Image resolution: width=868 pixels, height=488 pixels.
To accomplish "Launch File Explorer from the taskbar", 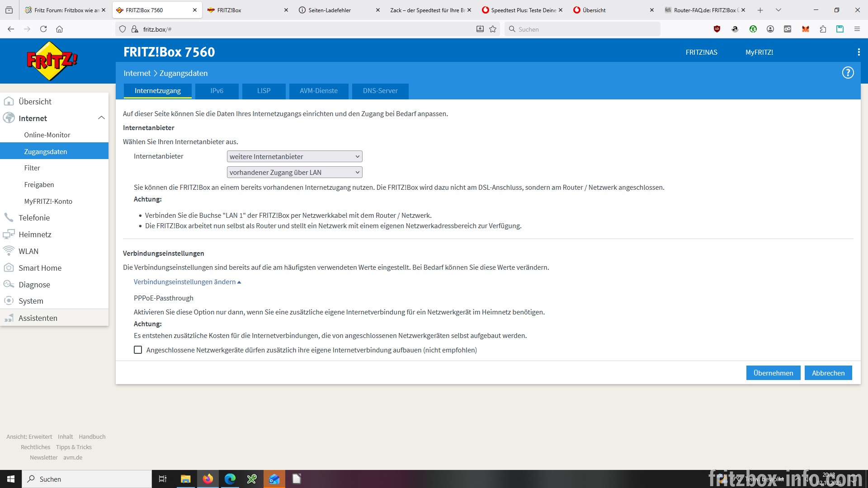I will coord(185,479).
